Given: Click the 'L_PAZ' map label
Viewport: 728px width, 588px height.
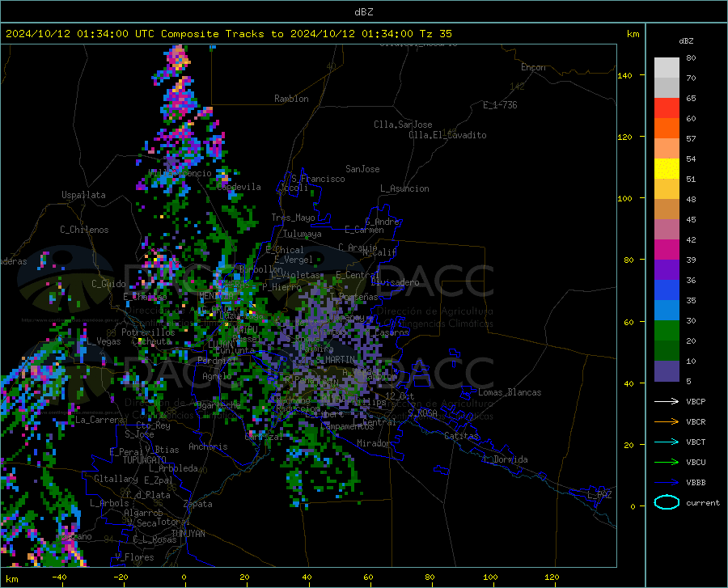Looking at the screenshot, I should (599, 495).
